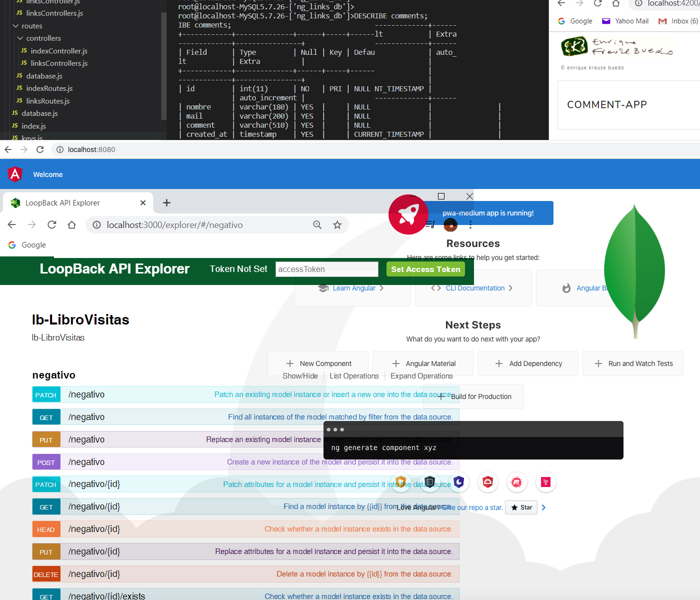Go back in the localhost:8080 browser

click(x=8, y=149)
